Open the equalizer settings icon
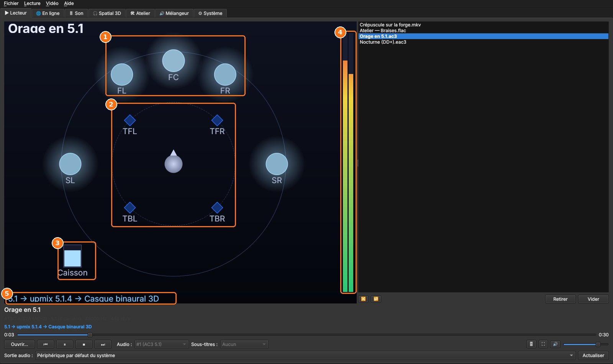The image size is (613, 364). (531, 344)
